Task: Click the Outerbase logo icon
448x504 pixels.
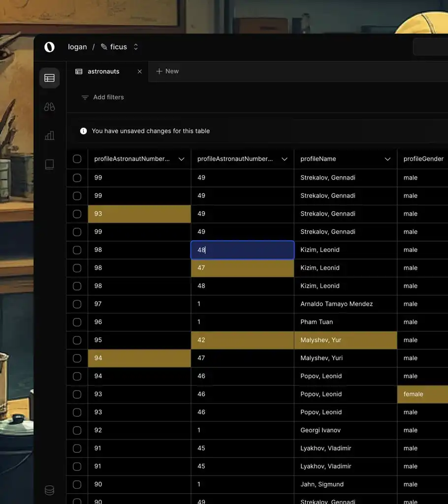Action: 49,47
